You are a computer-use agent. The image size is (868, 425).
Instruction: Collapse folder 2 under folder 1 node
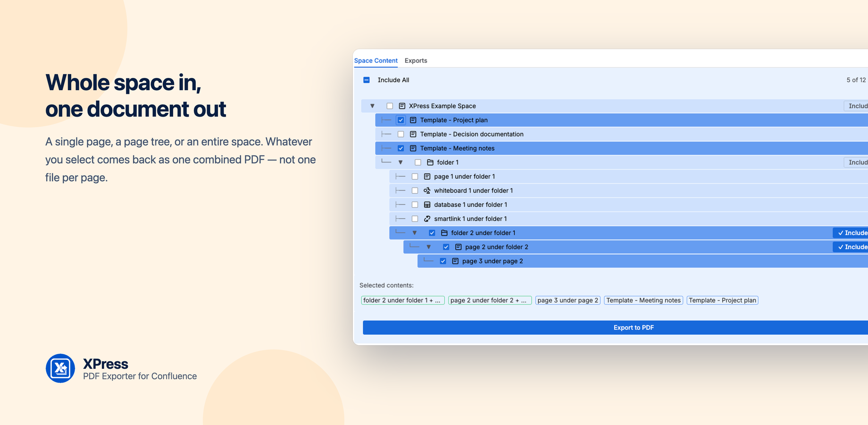[415, 233]
